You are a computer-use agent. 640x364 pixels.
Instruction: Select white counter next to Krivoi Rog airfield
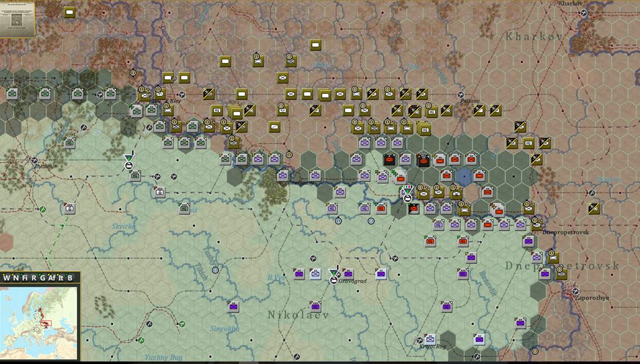coord(430,339)
